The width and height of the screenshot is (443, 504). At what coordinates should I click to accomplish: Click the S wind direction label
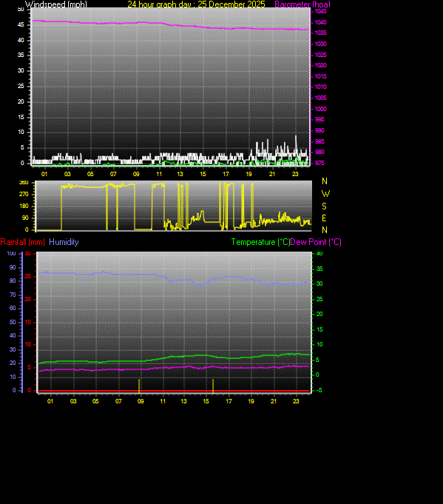click(x=325, y=206)
